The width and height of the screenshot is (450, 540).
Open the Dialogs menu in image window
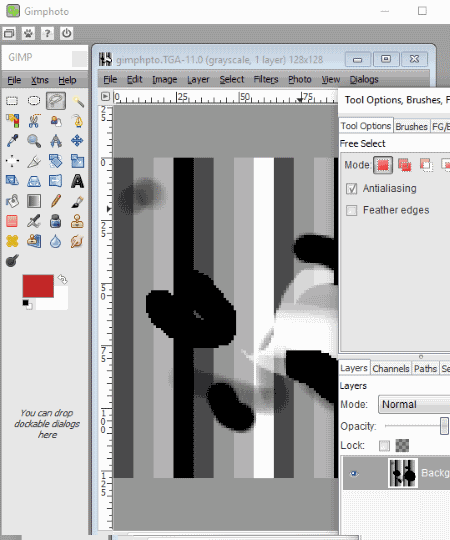tap(364, 80)
